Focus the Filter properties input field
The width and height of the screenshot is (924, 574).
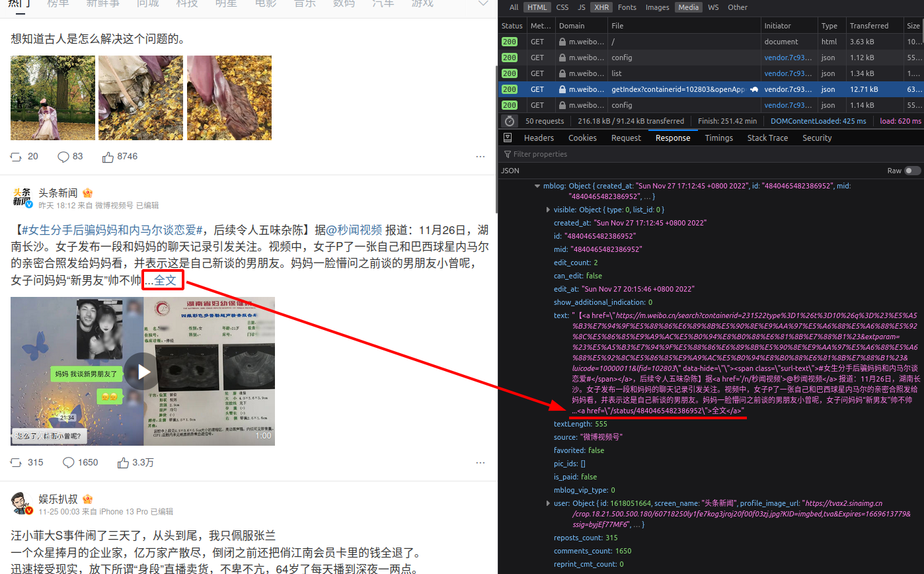pyautogui.click(x=711, y=154)
